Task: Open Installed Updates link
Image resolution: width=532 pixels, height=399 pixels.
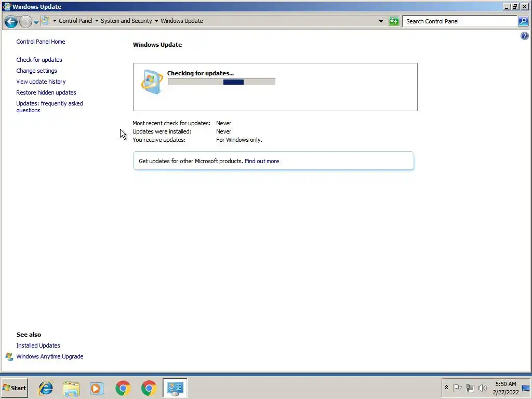Action: 38,345
